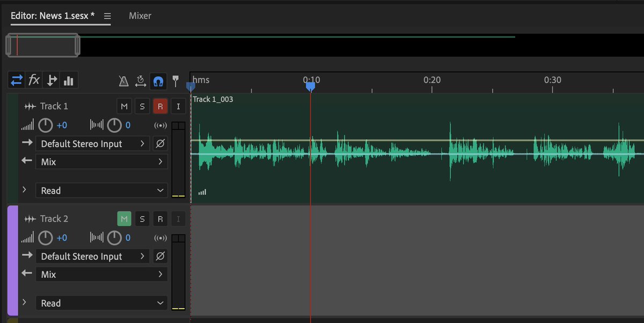Open Track 1 Mix output dropdown

click(x=101, y=162)
